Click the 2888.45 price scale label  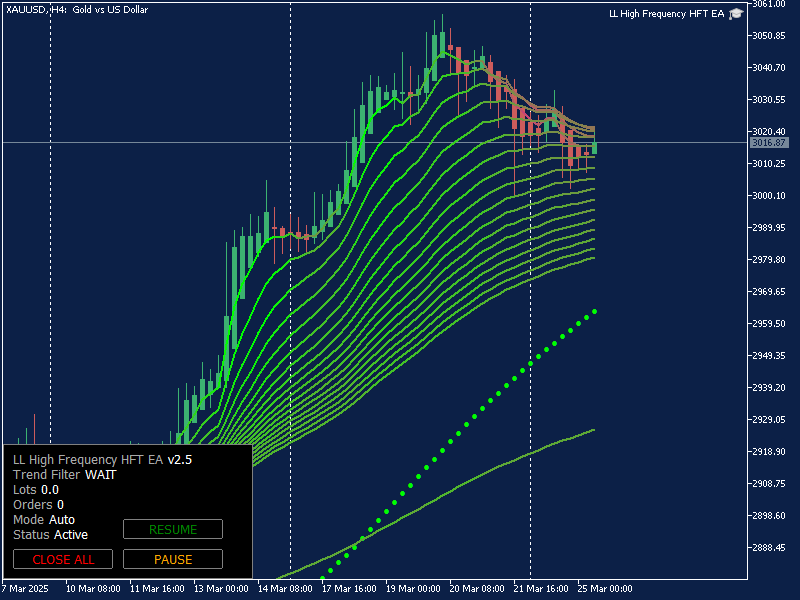(769, 547)
